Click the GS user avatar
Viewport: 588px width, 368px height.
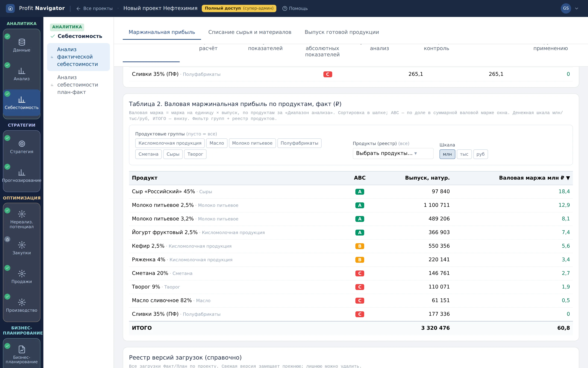click(x=566, y=8)
